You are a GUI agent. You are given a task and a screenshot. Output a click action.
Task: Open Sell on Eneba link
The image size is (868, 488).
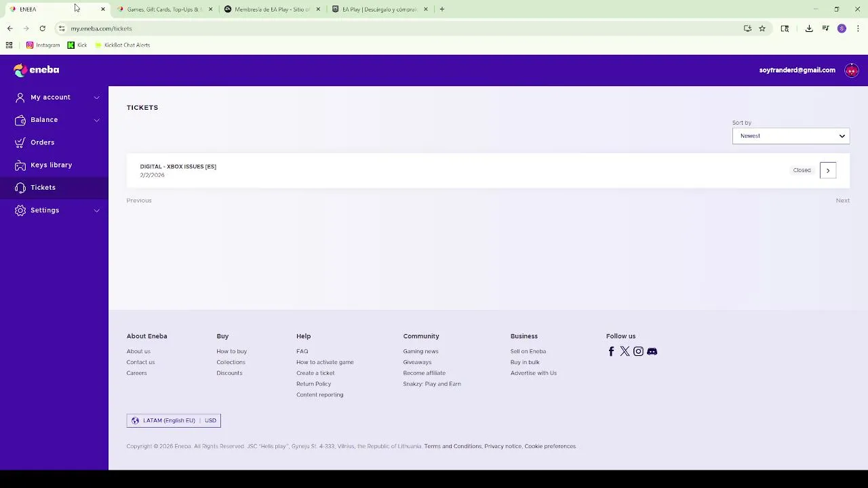tap(528, 351)
